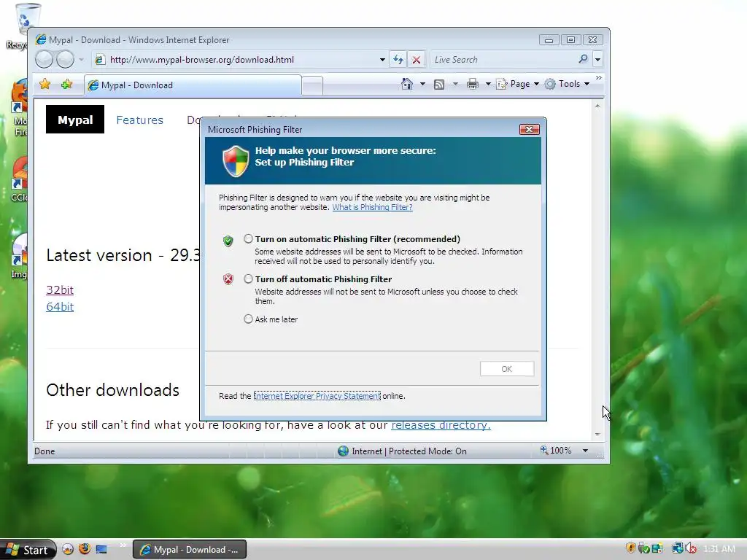The image size is (747, 560).
Task: Click the Refresh page icon
Action: click(398, 60)
